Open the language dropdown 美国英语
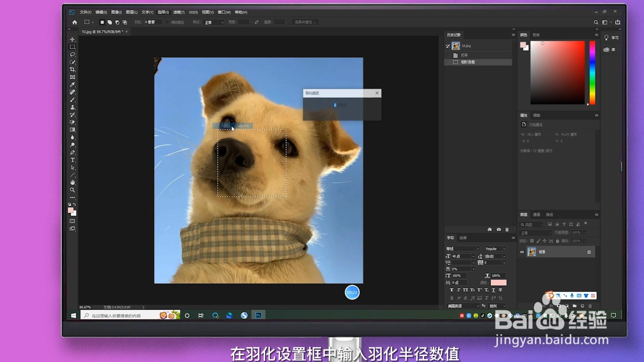Viewport: 644px width, 362px height. 463,306
